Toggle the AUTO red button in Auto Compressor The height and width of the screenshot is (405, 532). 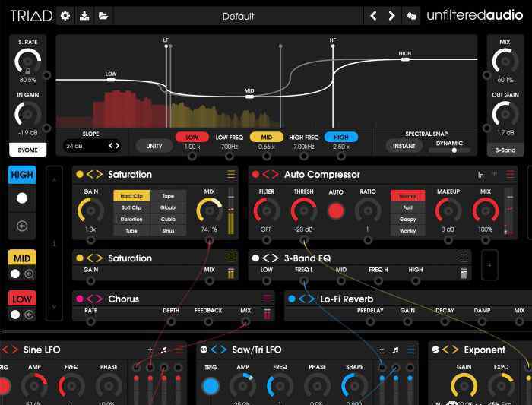click(336, 210)
